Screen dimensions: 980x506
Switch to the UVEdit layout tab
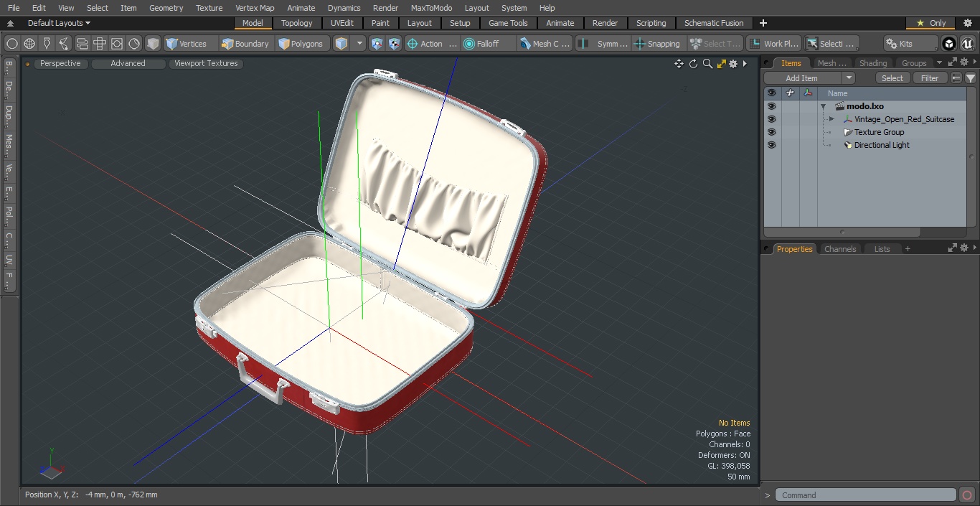coord(342,23)
